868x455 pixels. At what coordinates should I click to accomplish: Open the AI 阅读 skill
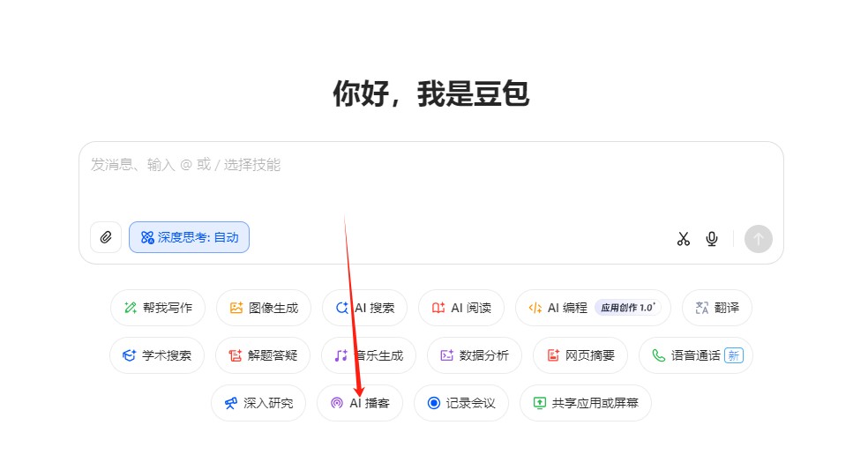461,308
